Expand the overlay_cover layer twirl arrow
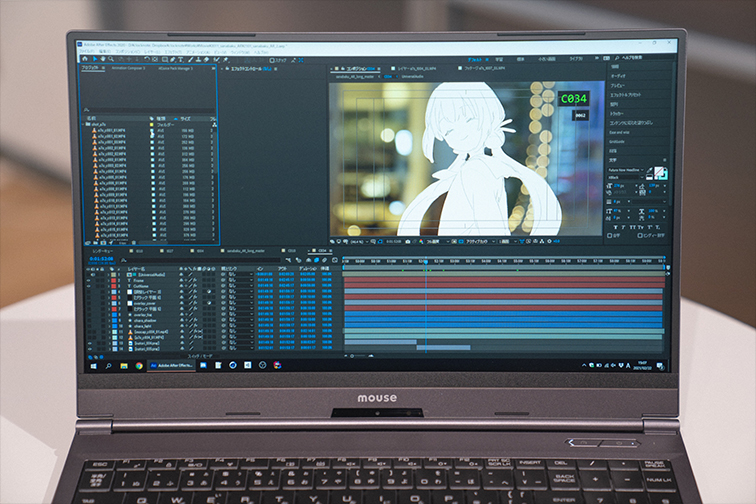Screen dimensions: 756x504 click(109, 303)
